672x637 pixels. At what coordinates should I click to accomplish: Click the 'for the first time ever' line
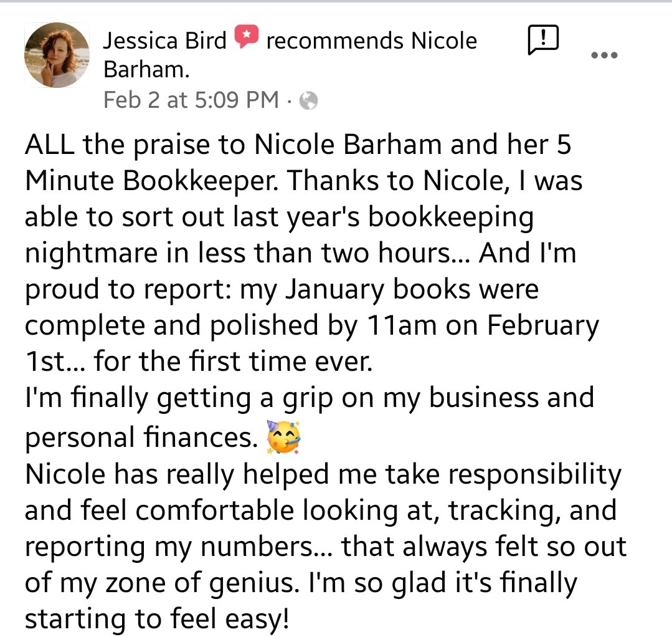click(x=233, y=361)
